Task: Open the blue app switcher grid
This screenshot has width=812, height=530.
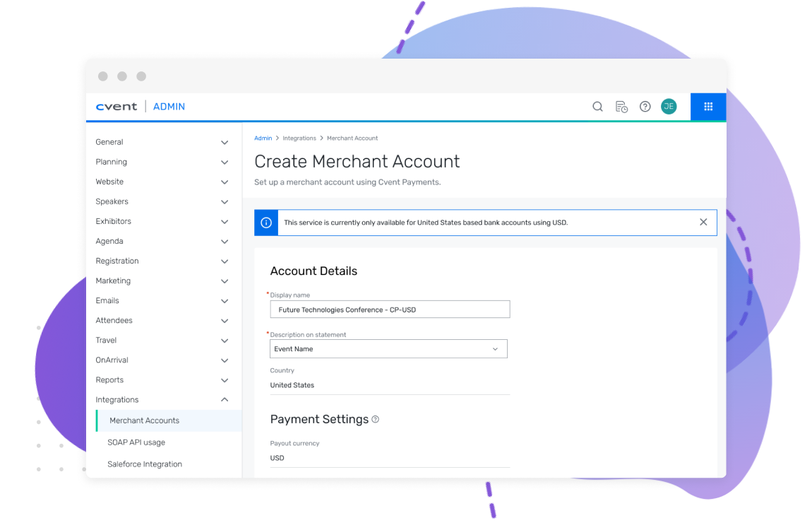Action: (x=708, y=107)
